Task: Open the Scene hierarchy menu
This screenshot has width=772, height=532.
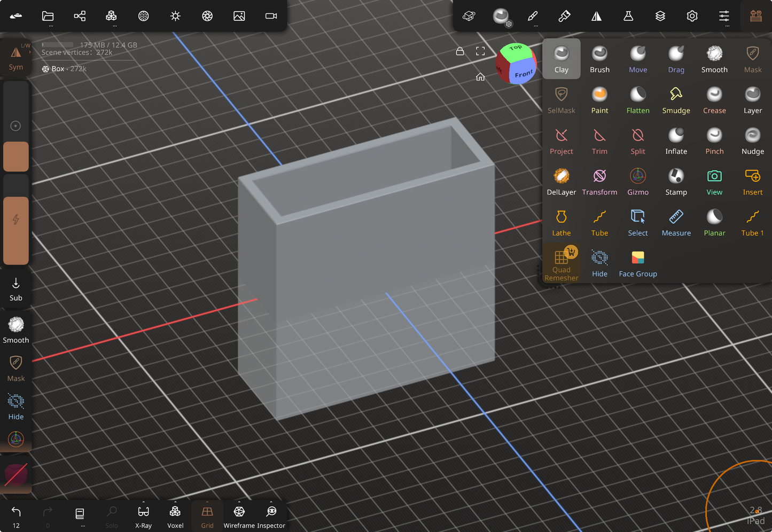Action: 80,16
